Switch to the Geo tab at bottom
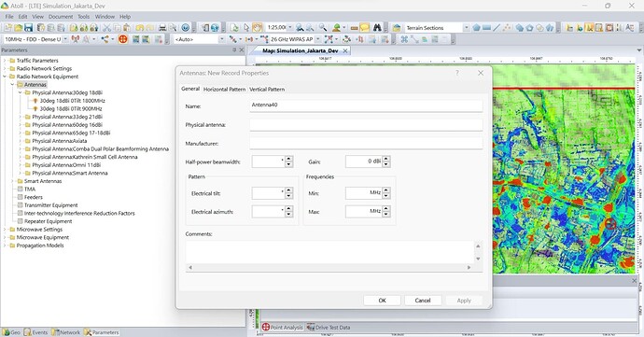644x337 pixels. 11,332
